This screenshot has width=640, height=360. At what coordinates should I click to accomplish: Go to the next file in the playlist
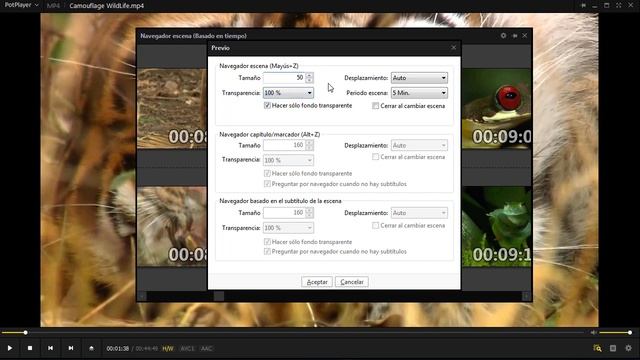(71, 348)
